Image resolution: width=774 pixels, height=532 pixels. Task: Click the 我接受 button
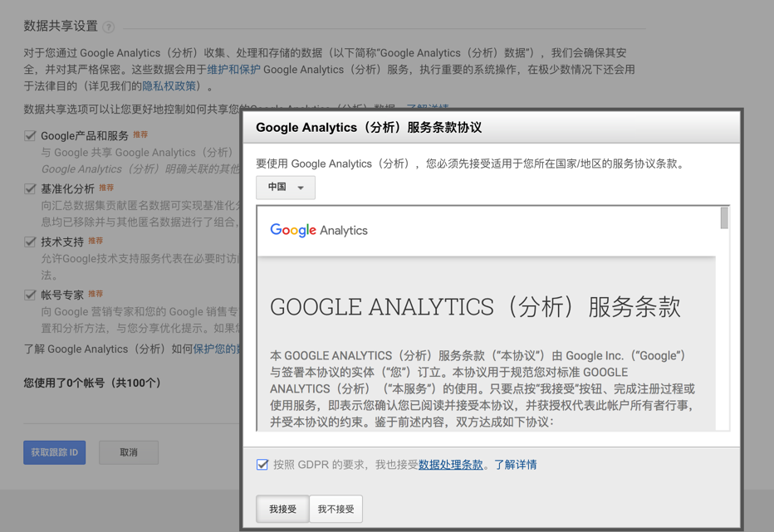[x=282, y=509]
